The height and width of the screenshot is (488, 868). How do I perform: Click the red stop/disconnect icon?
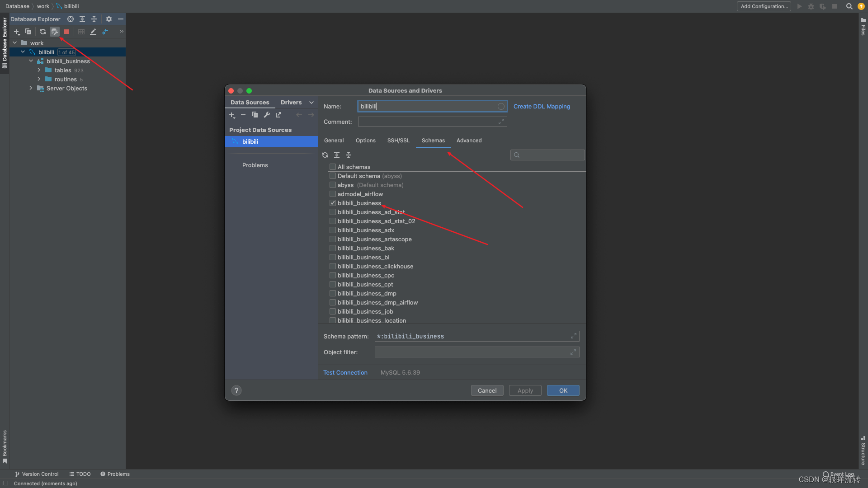pyautogui.click(x=66, y=32)
